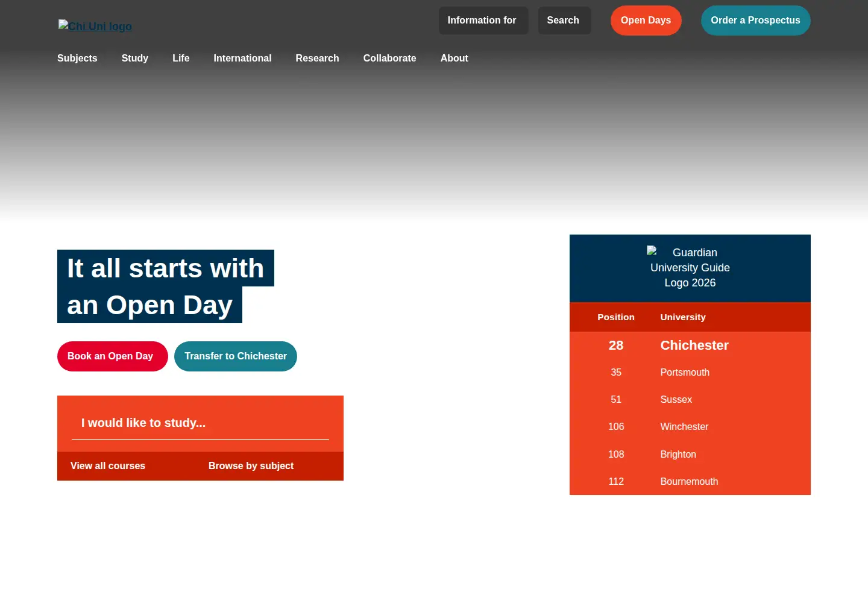Viewport: 868px width, 603px height.
Task: Click the Browse by subject link
Action: (251, 466)
